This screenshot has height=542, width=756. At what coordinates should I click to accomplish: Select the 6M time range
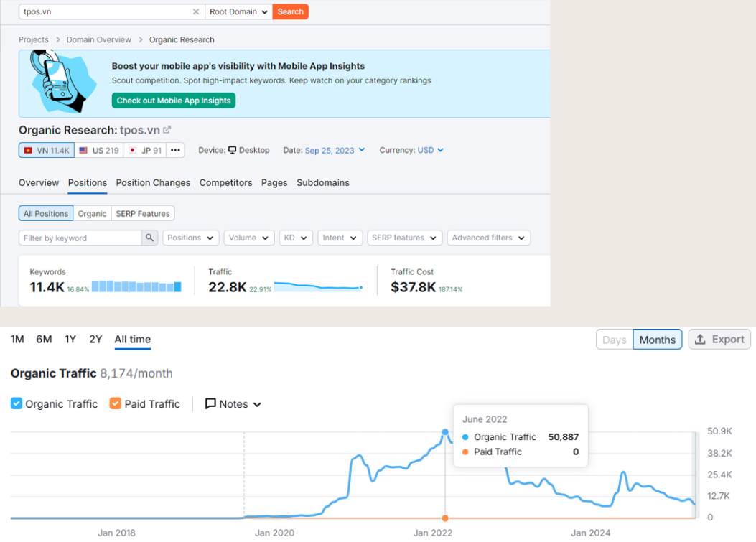(44, 339)
